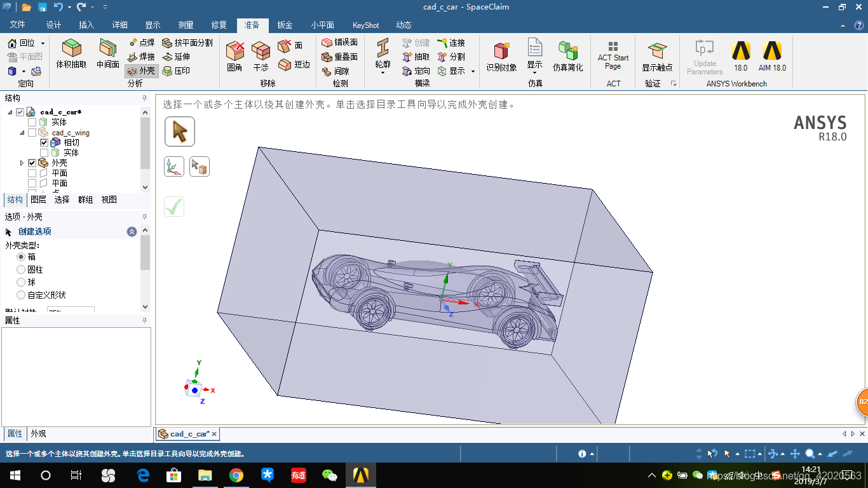Toggle checkbox for cad_c_wing component
Screen dimensions: 868x488
tap(32, 132)
